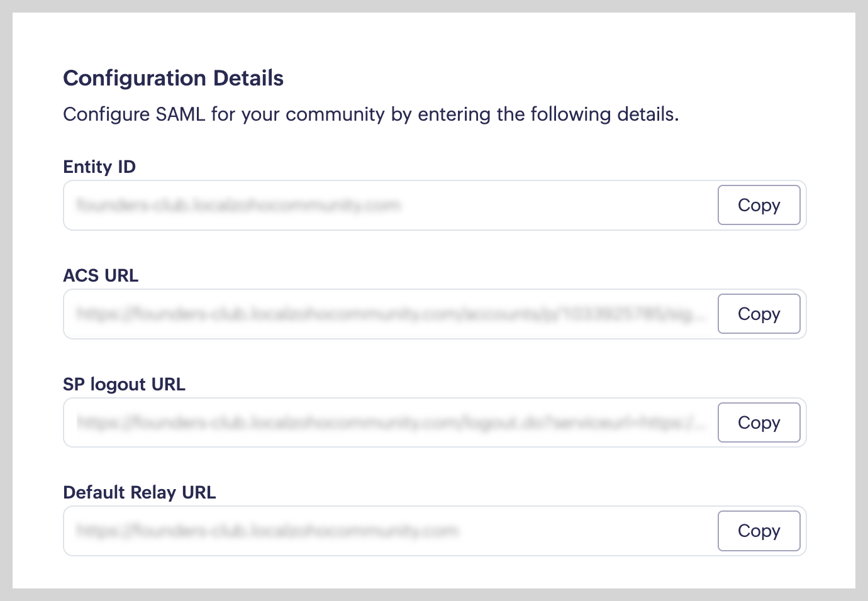Screen dimensions: 868x601
Task: Click the Default Relay URL label
Action: pyautogui.click(x=139, y=492)
